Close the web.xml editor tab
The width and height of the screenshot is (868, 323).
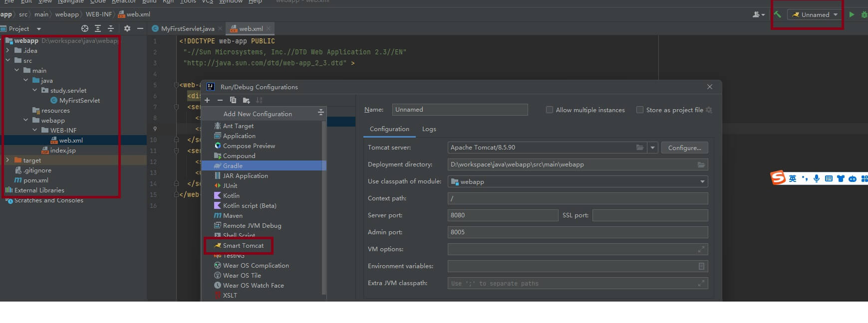coord(269,28)
